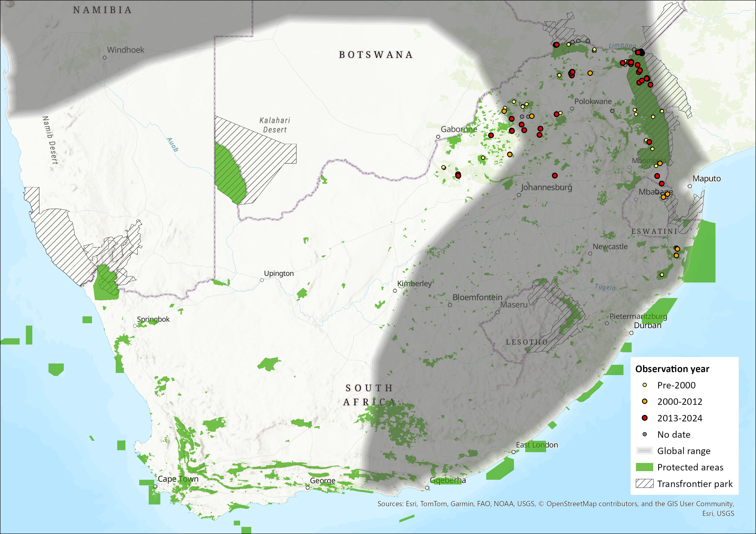Click the Global range legend symbol

[644, 451]
